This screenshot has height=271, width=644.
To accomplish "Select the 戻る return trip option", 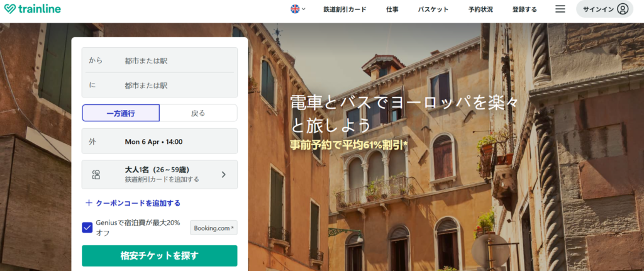I will pos(198,113).
